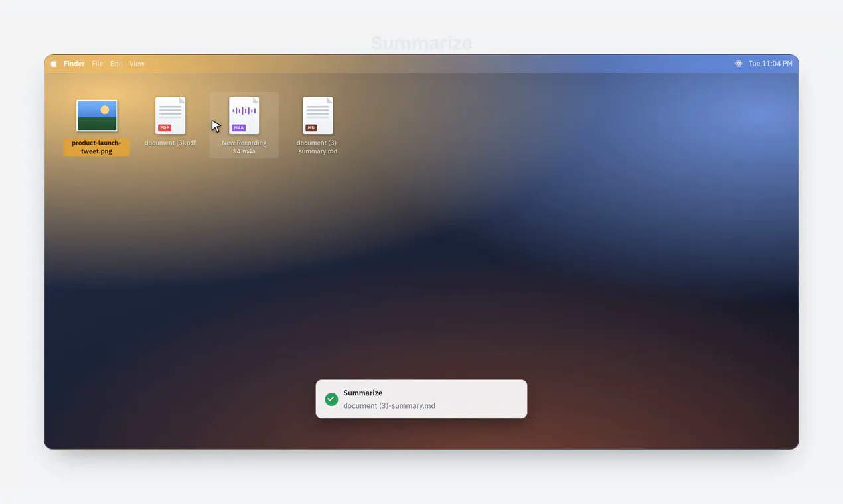Open the Apple menu icon

pos(54,64)
